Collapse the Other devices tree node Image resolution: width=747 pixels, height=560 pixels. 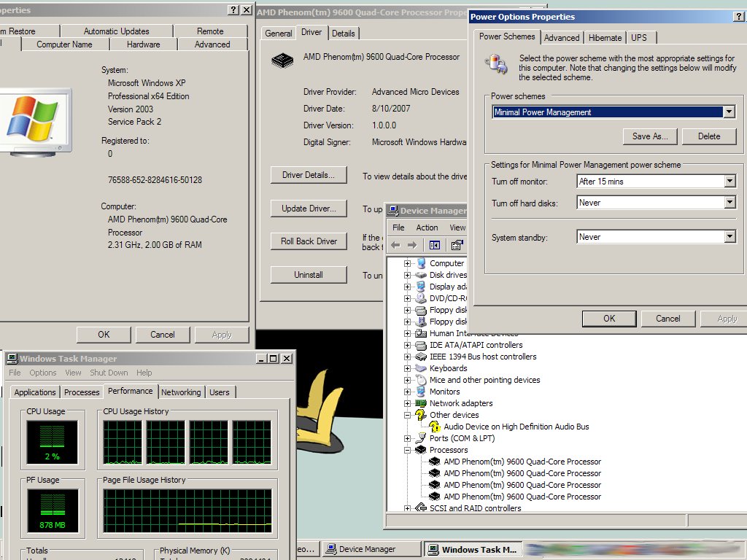[x=407, y=415]
